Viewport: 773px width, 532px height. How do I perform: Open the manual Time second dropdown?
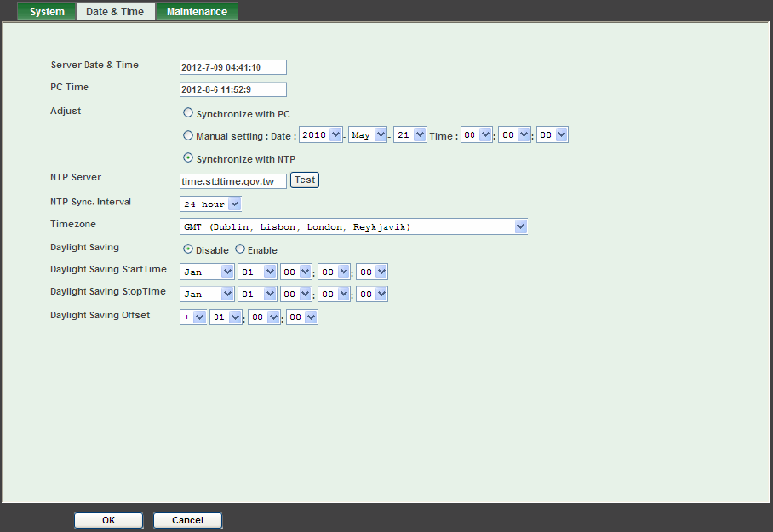pyautogui.click(x=553, y=134)
